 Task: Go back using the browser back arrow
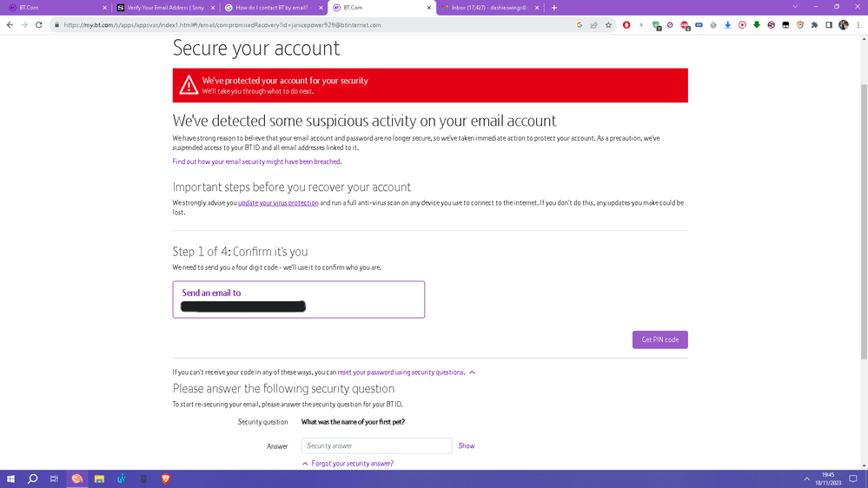click(10, 25)
